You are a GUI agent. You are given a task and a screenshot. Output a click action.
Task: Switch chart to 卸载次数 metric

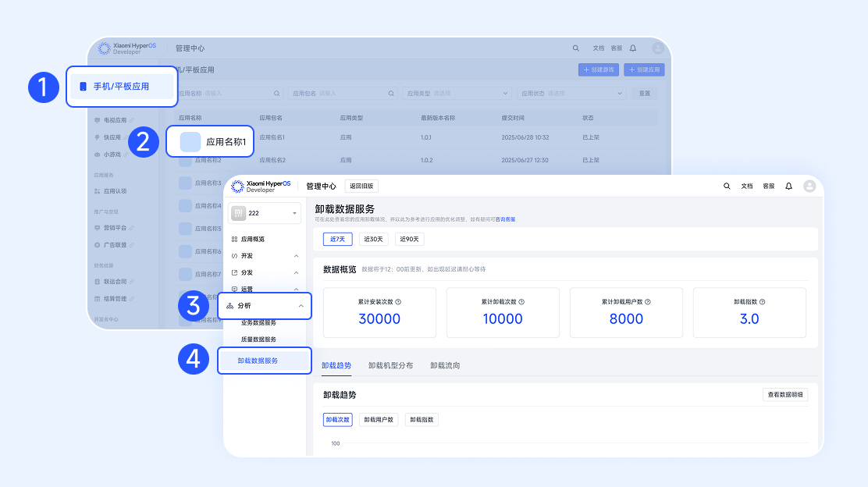pos(338,419)
